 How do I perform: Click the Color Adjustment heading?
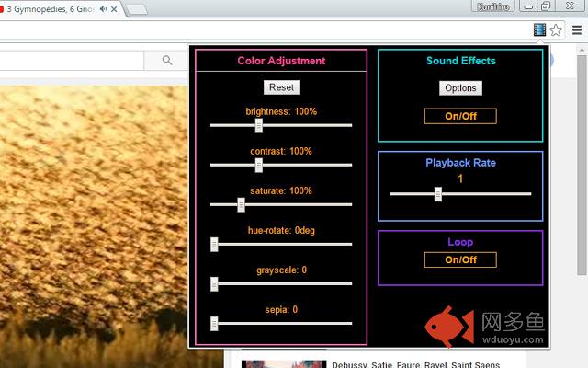pyautogui.click(x=281, y=61)
